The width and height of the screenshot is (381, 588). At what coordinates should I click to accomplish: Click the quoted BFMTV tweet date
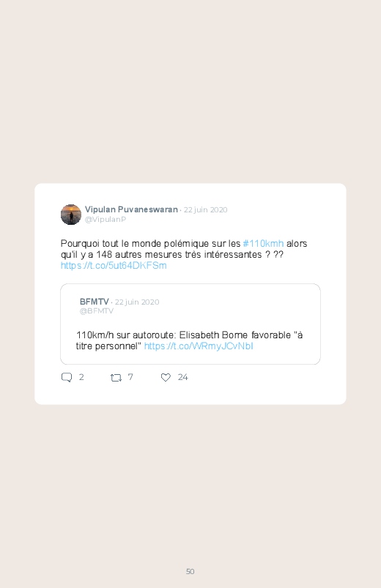[x=137, y=302]
